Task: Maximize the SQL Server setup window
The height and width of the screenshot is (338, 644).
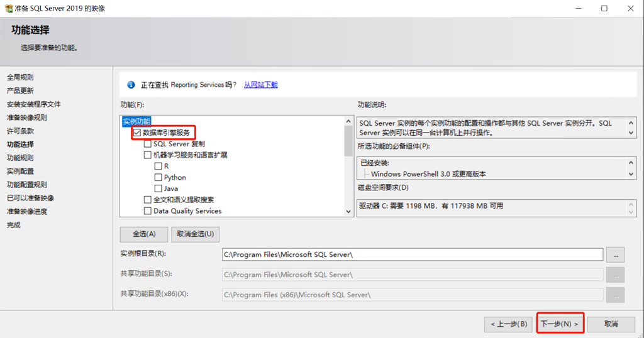Action: (x=604, y=8)
